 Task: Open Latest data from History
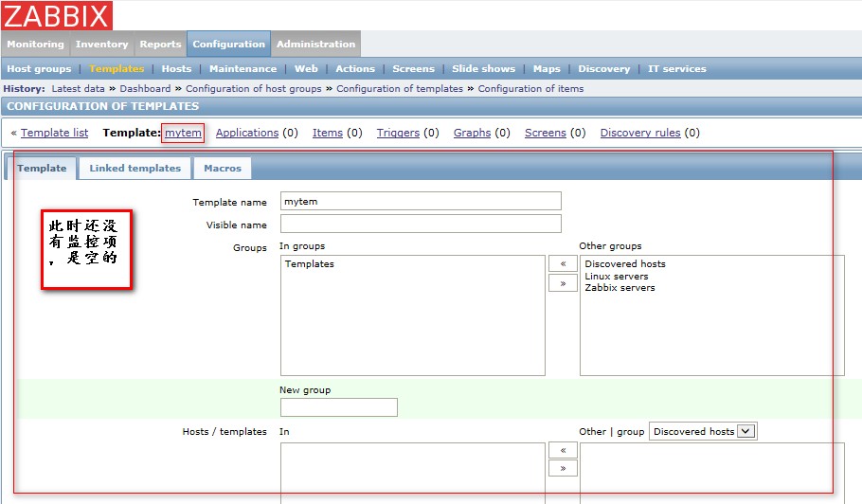point(78,88)
